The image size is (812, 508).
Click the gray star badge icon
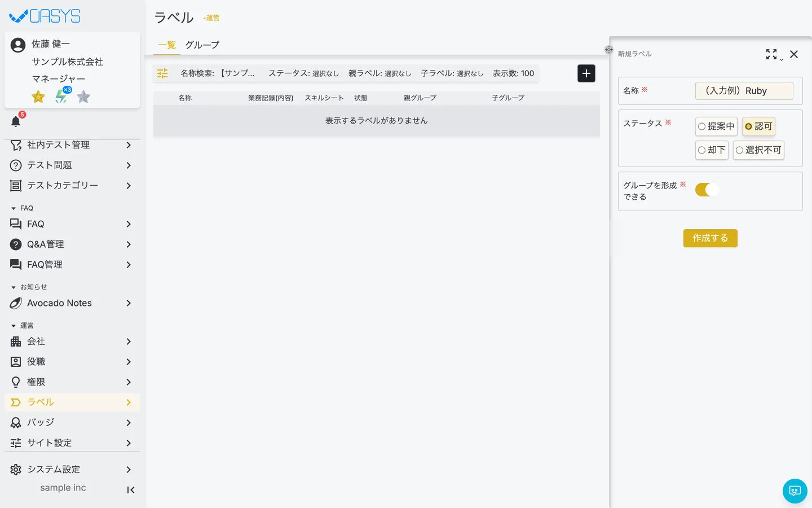[83, 97]
